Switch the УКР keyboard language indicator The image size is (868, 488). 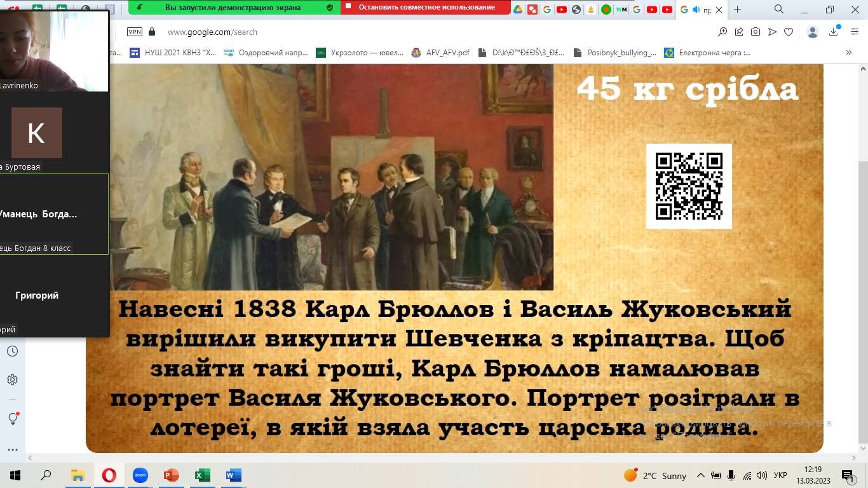click(x=781, y=475)
